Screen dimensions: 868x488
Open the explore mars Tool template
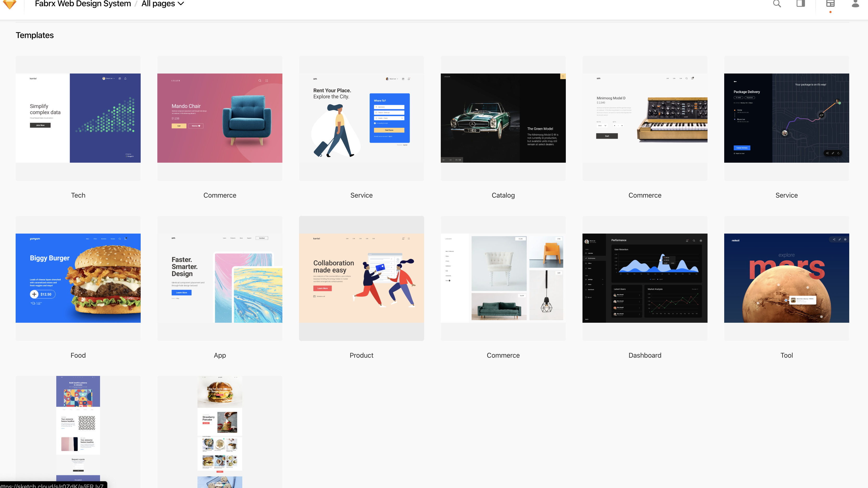[x=786, y=278]
